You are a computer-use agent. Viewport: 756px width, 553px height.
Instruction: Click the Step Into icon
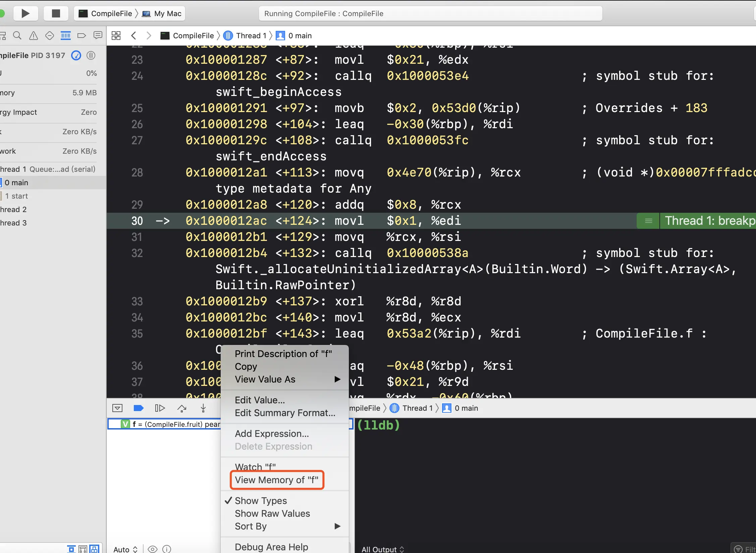(203, 408)
